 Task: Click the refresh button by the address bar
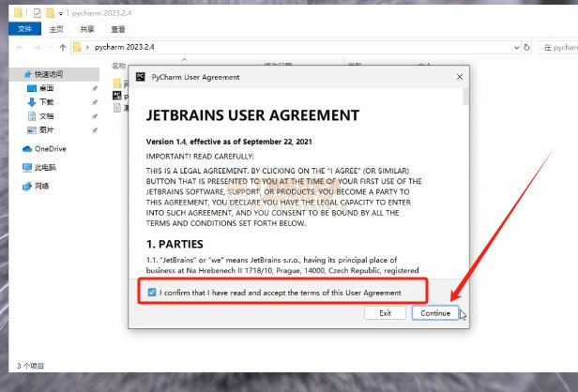(x=526, y=48)
